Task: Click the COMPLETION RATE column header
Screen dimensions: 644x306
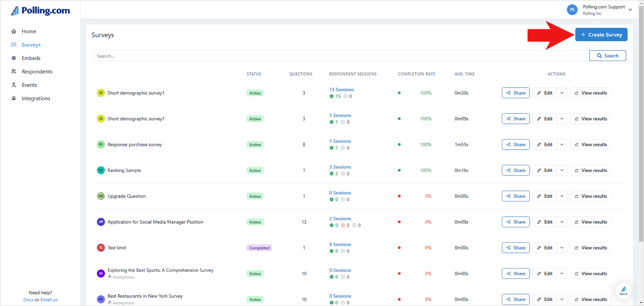Action: pyautogui.click(x=416, y=74)
